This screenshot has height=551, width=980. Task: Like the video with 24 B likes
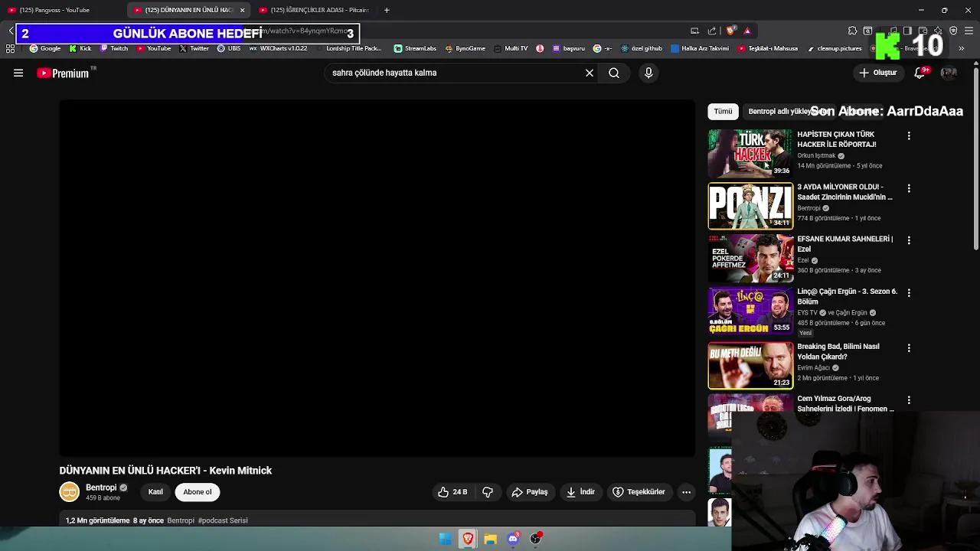click(452, 492)
